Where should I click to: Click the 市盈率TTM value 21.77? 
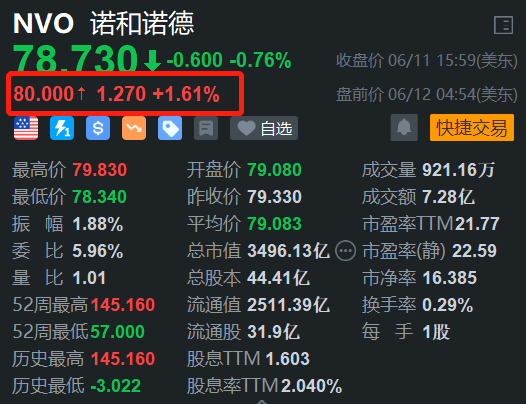point(477,224)
